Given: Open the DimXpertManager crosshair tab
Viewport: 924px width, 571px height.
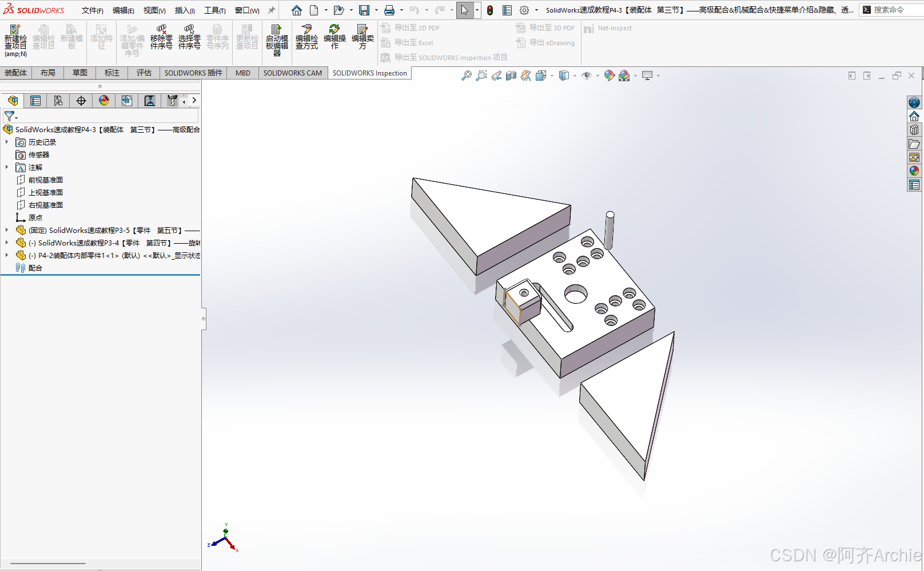Looking at the screenshot, I should [81, 101].
